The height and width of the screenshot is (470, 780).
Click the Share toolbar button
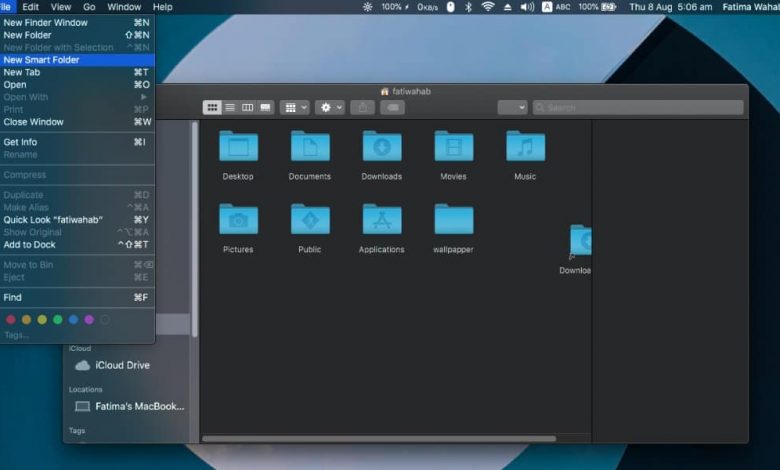point(363,107)
